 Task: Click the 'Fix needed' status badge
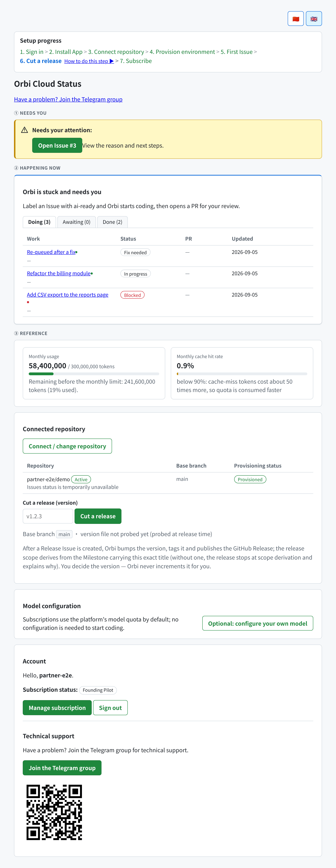point(135,252)
